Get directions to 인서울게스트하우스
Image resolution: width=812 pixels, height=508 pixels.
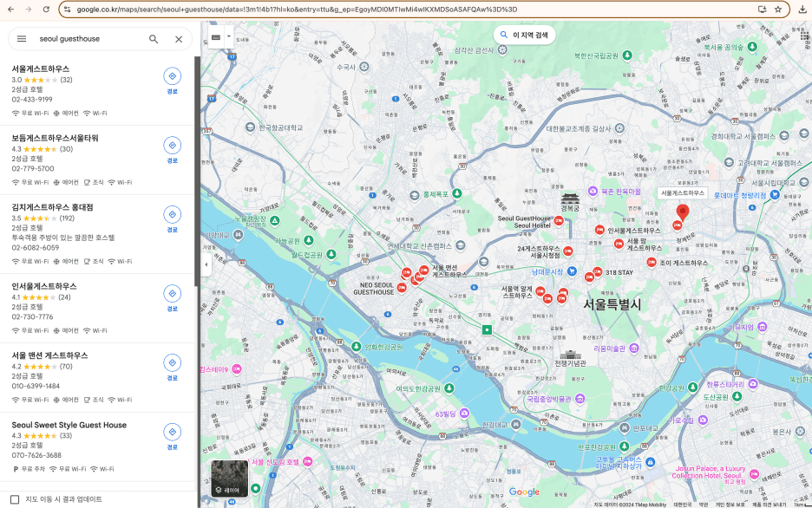pyautogui.click(x=173, y=293)
